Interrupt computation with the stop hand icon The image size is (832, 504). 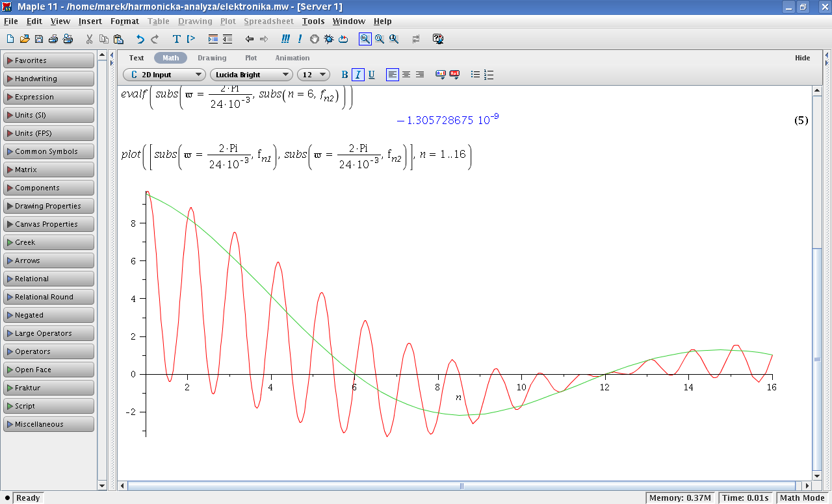tap(314, 39)
